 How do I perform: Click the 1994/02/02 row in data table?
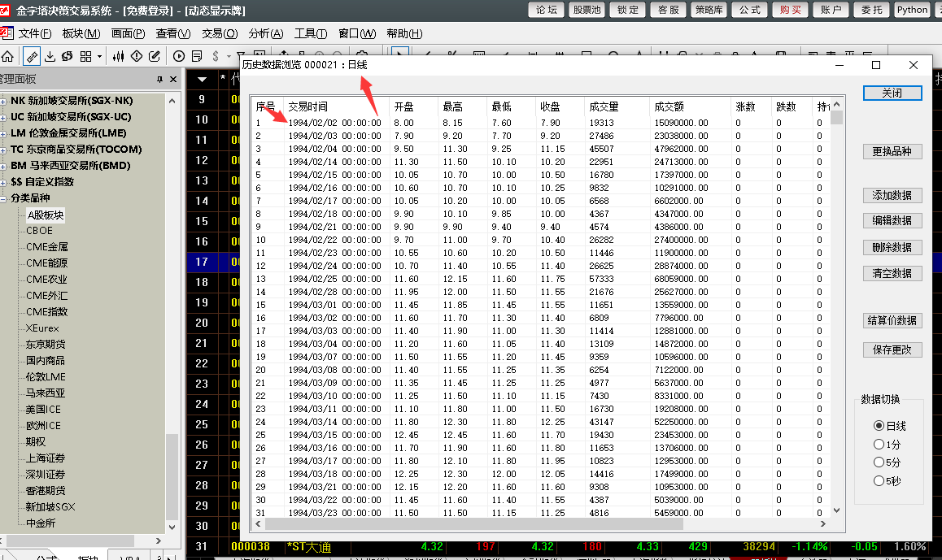541,123
